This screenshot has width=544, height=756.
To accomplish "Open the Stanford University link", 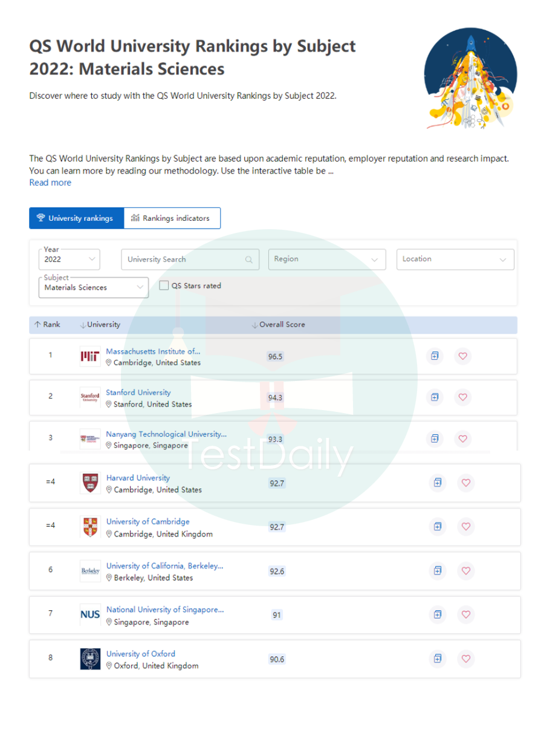I will point(138,393).
